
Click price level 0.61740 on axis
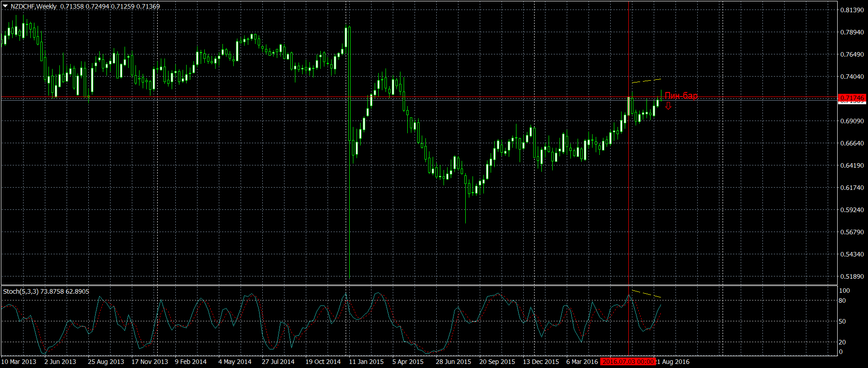(x=852, y=188)
